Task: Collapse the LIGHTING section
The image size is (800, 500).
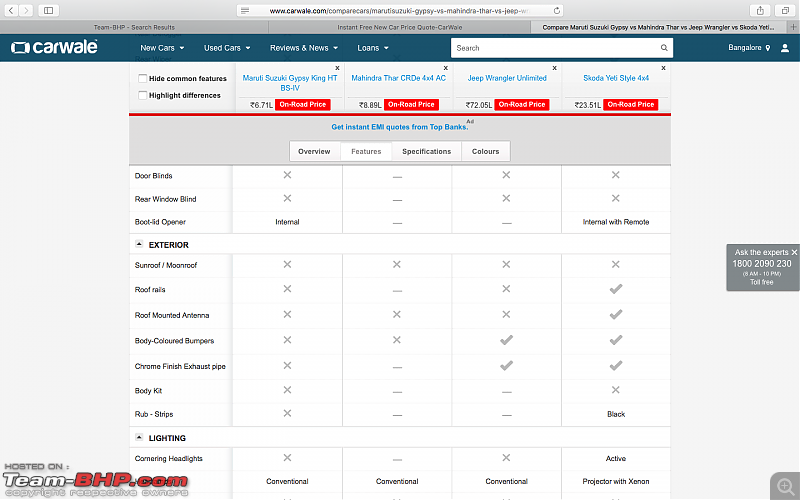Action: (139, 437)
